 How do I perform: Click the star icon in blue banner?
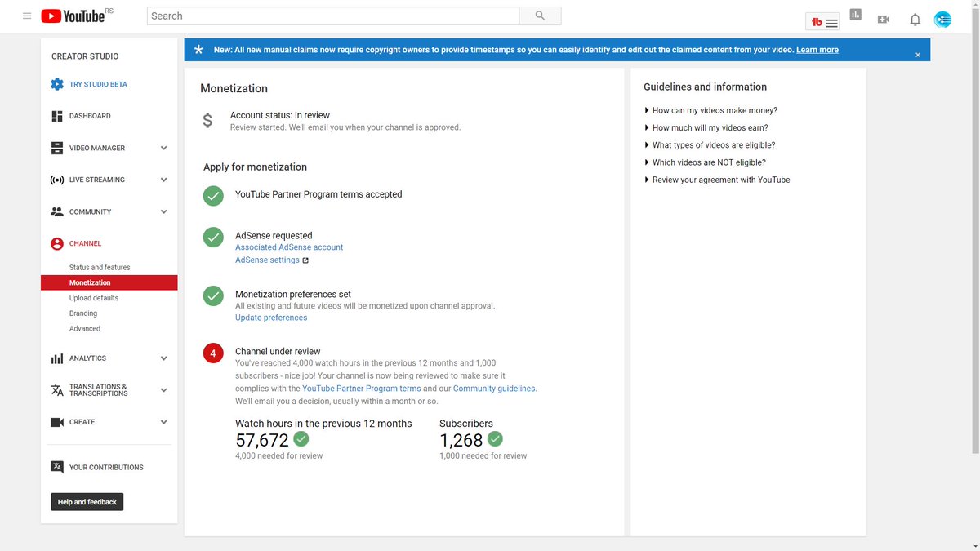click(199, 50)
